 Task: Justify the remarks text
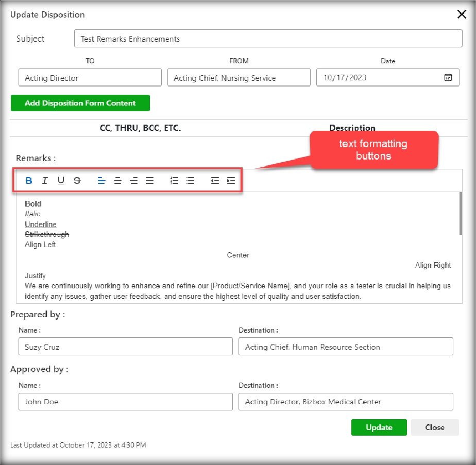coord(149,181)
